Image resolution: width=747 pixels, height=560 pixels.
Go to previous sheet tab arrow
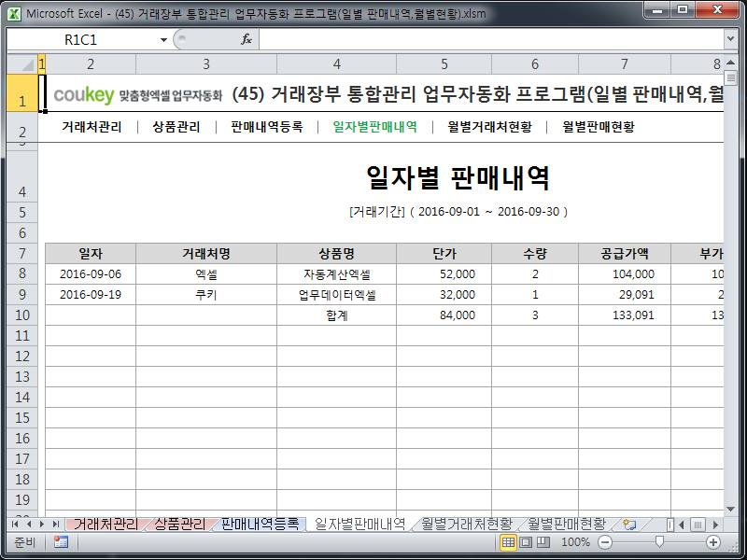pos(29,525)
